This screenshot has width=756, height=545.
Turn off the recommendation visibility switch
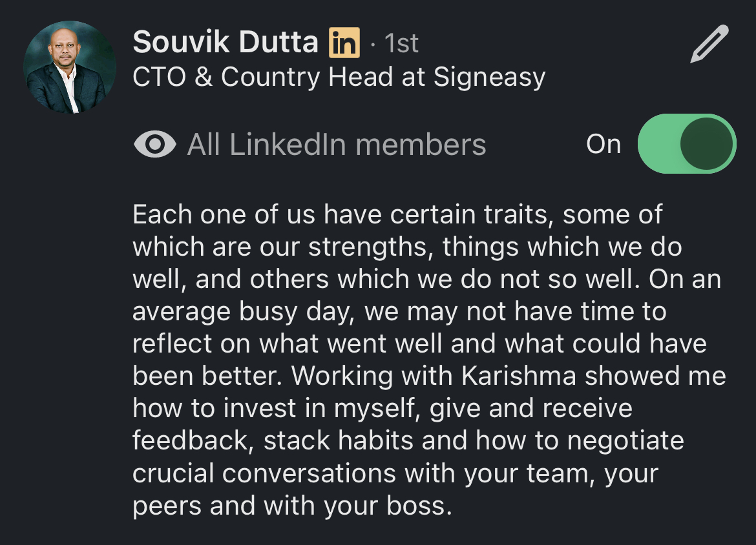point(686,144)
